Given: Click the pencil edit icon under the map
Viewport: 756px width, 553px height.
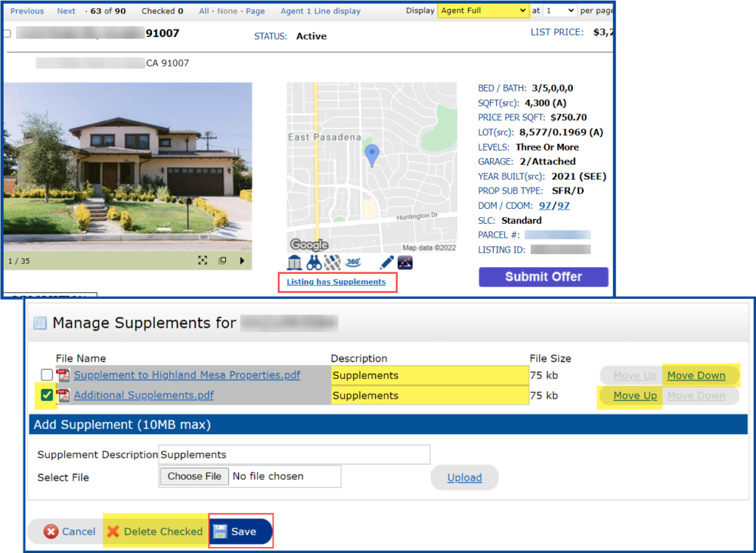Looking at the screenshot, I should 385,262.
